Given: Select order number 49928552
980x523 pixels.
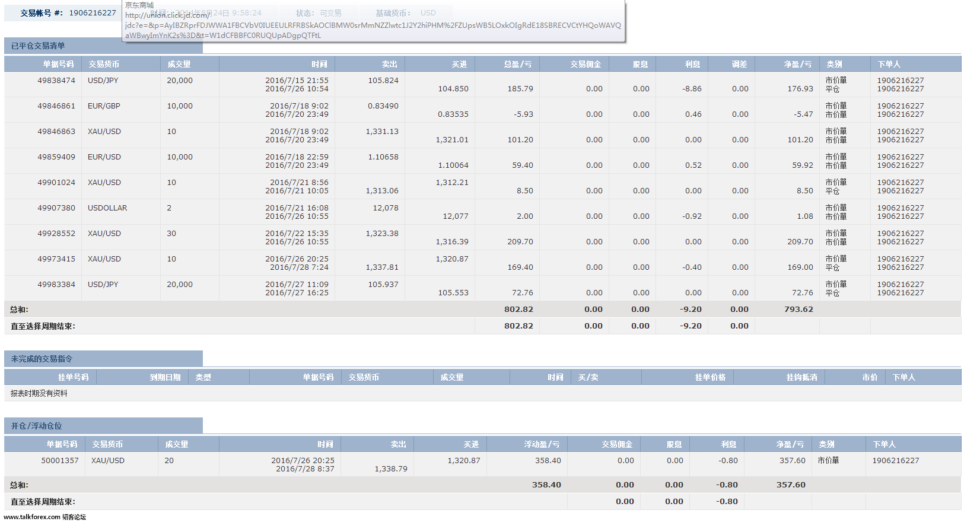Looking at the screenshot, I should click(56, 234).
